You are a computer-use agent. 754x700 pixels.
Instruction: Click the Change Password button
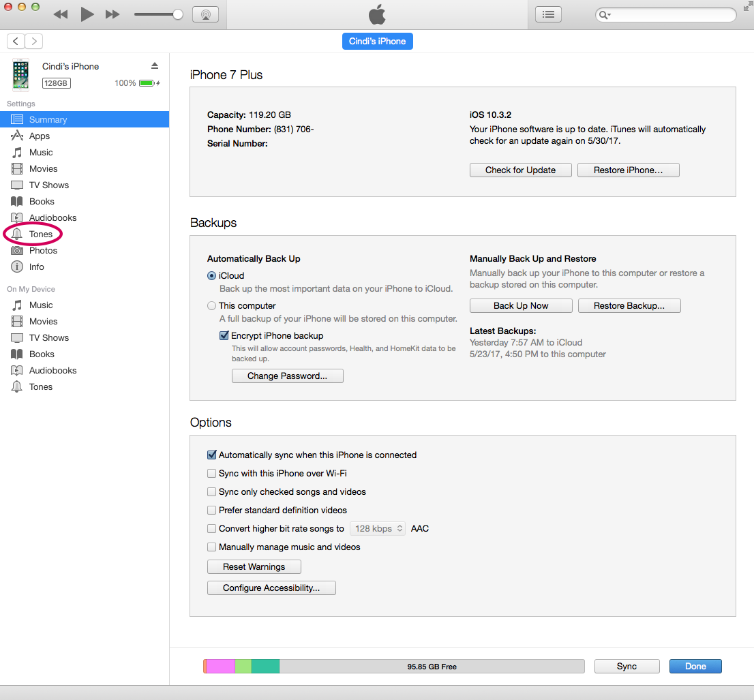click(288, 376)
